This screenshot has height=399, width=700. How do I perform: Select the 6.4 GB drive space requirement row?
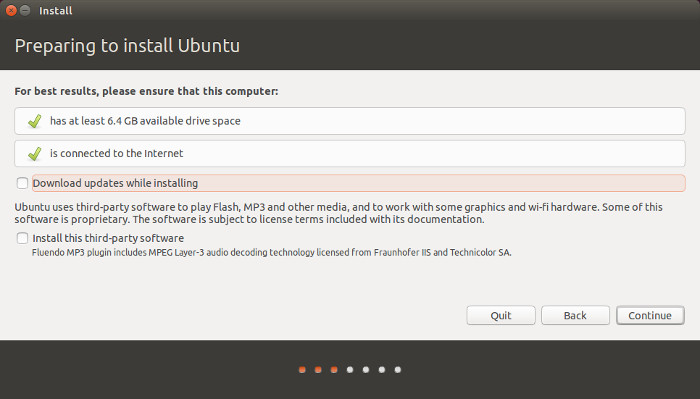click(350, 121)
